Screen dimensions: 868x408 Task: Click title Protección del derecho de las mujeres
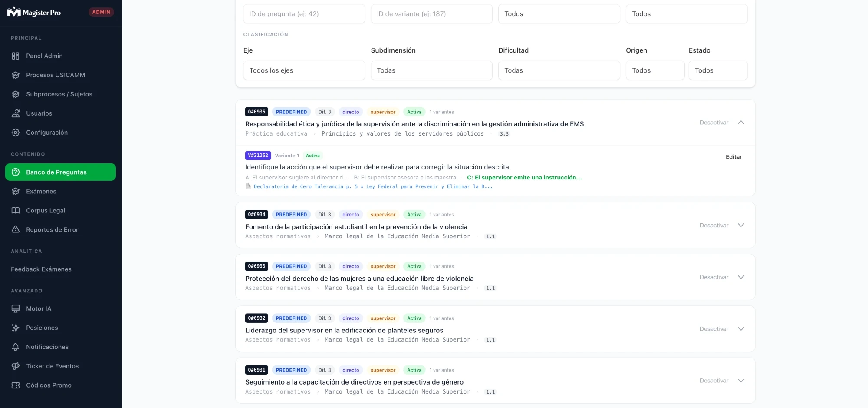tap(359, 279)
